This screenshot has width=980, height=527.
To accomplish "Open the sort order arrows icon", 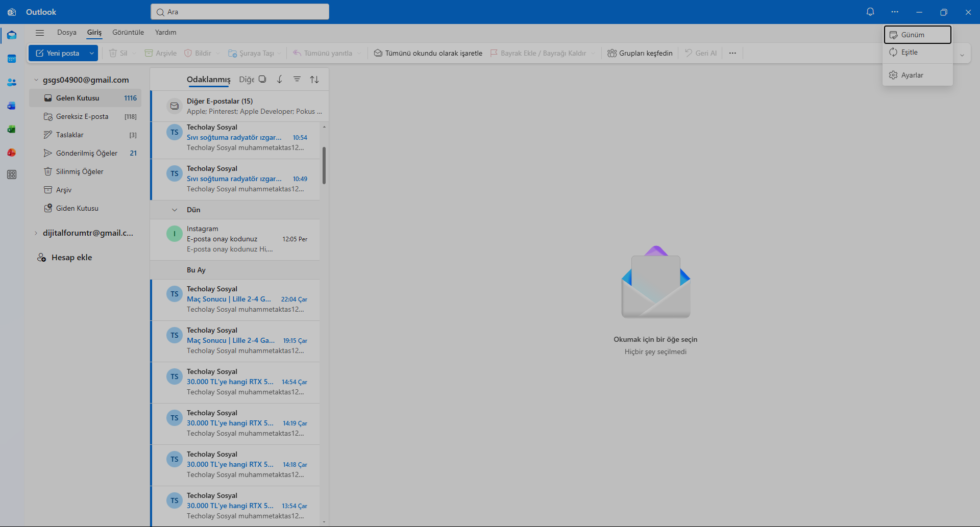I will [314, 79].
